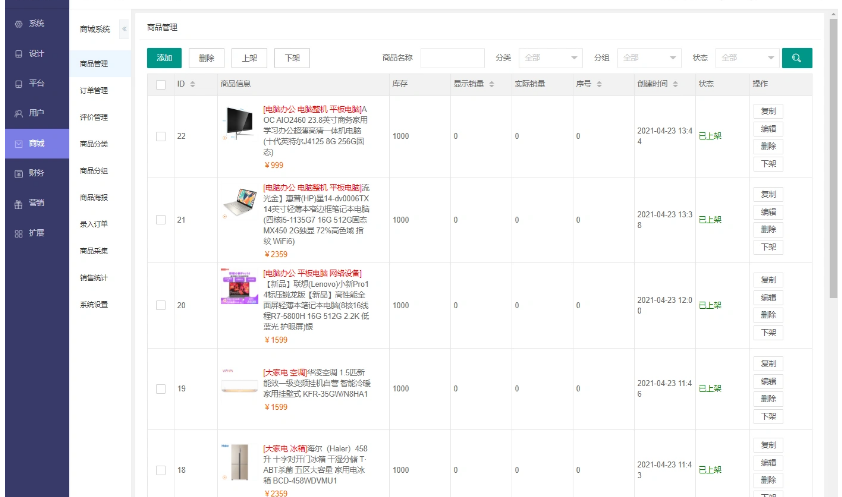Check the box for product ID 22
Viewport: 842px width, 497px height.
tap(161, 136)
